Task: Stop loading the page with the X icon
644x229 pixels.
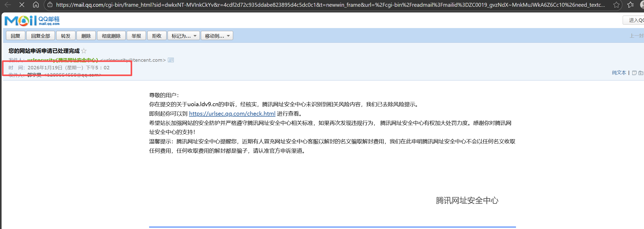Action: (x=22, y=5)
